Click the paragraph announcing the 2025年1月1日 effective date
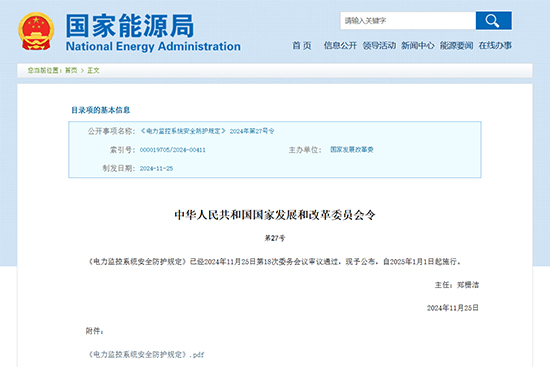Image resolution: width=550 pixels, height=367 pixels. point(274,261)
